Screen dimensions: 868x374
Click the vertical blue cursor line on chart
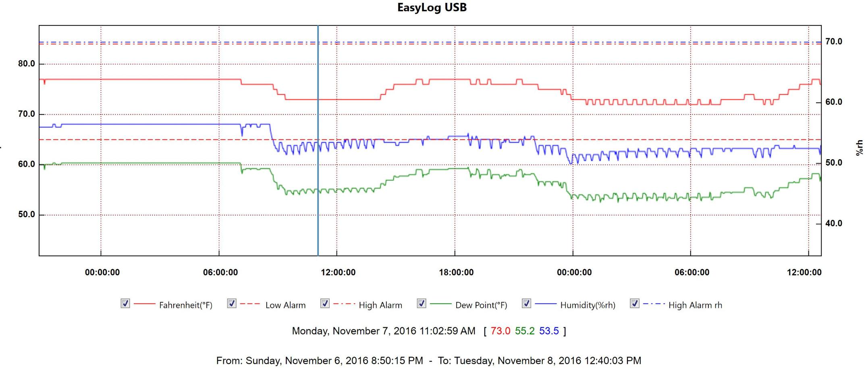pos(318,140)
